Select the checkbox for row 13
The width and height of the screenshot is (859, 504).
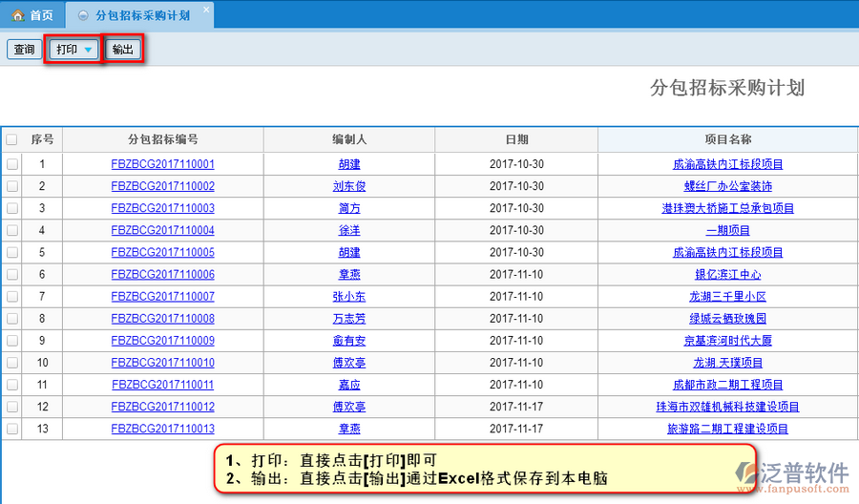click(12, 429)
